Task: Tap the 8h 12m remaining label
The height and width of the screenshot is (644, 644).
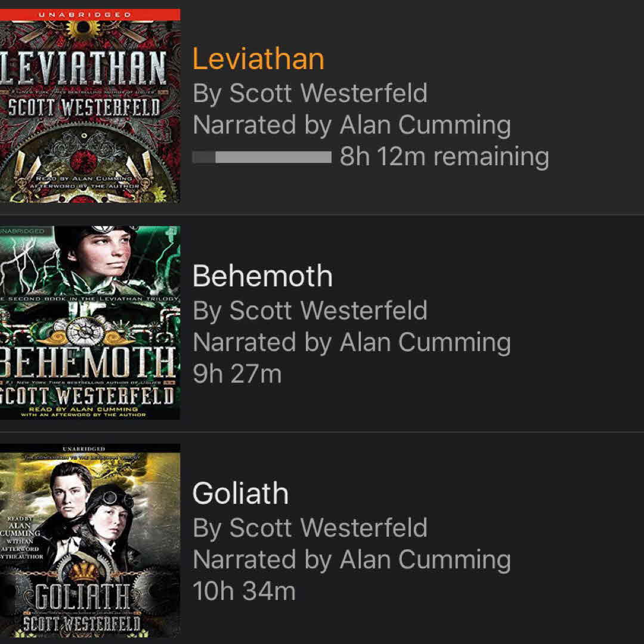Action: click(444, 157)
